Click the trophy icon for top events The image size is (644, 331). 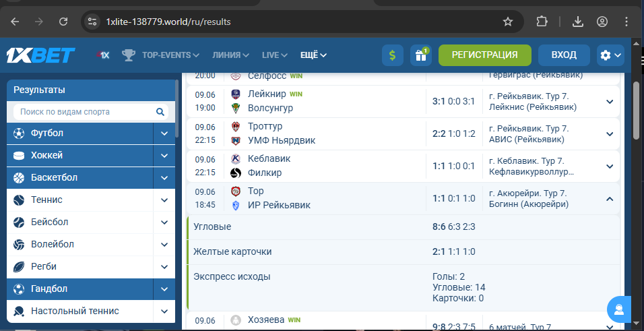tap(129, 55)
